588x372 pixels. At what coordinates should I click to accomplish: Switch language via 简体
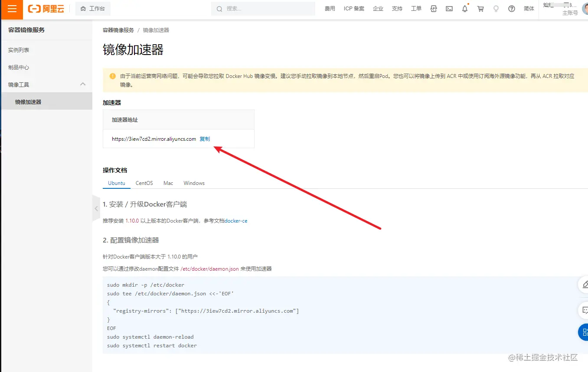tap(529, 9)
